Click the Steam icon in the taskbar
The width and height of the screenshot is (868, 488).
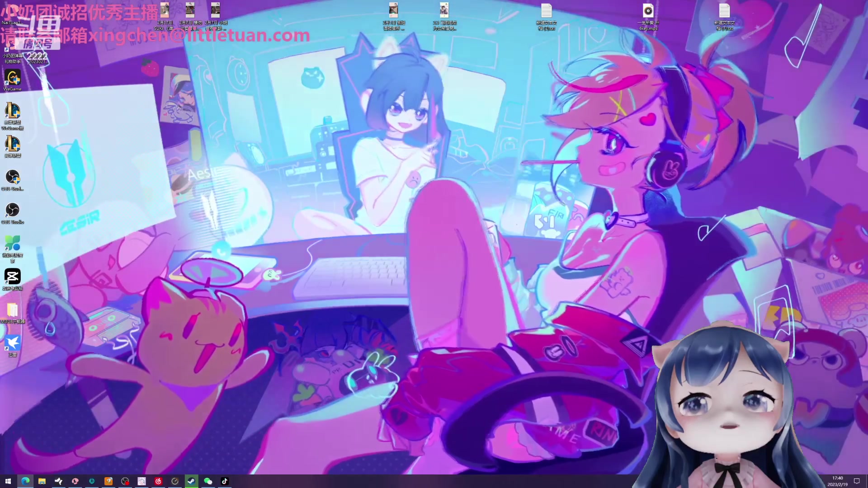[191, 481]
